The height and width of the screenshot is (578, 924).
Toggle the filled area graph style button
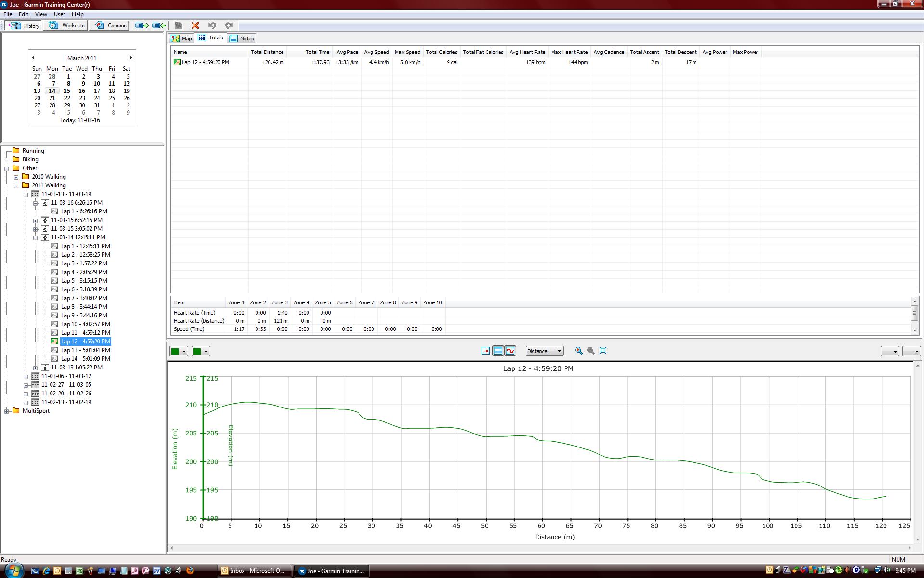coord(498,351)
